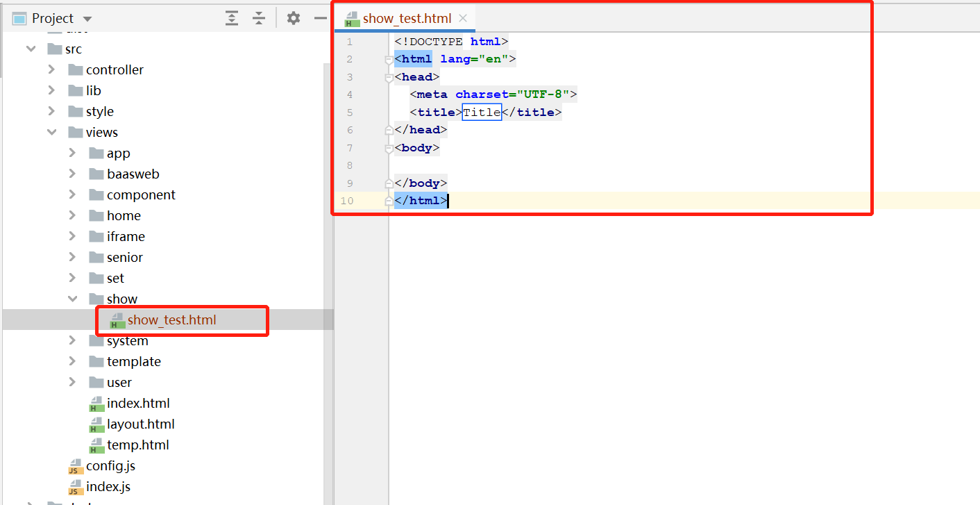Image resolution: width=980 pixels, height=505 pixels.
Task: Select show_test.html in the project tree
Action: click(x=170, y=320)
